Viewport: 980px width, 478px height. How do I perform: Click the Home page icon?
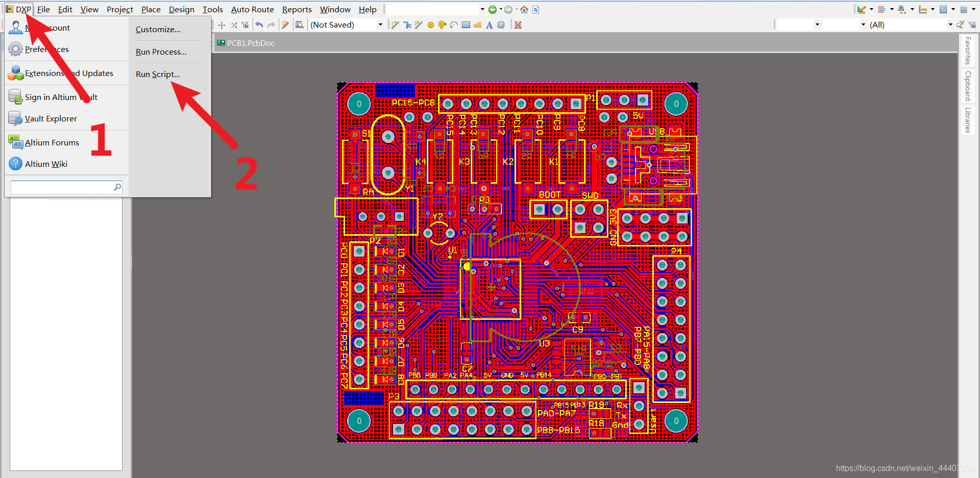point(524,9)
